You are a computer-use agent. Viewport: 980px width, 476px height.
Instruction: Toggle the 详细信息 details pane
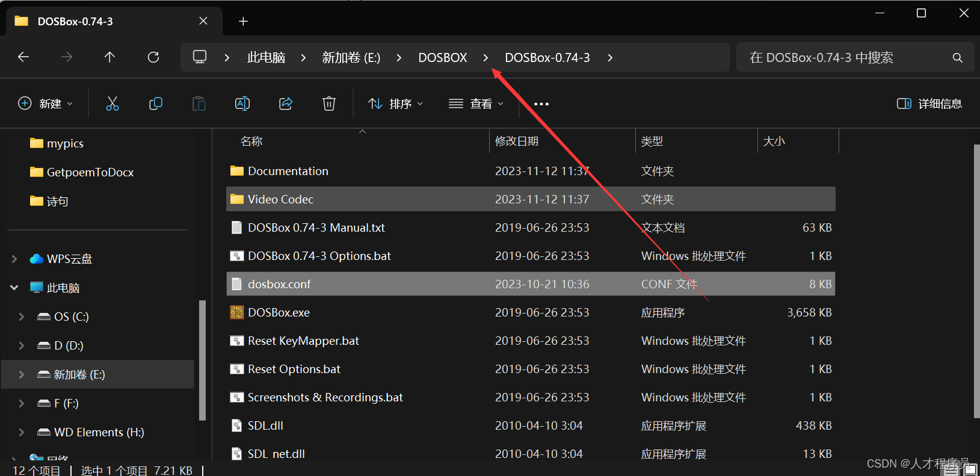coord(929,104)
